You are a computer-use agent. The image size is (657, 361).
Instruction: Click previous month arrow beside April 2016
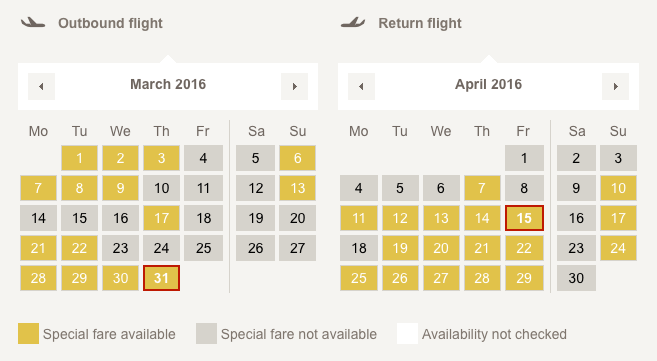(x=362, y=87)
